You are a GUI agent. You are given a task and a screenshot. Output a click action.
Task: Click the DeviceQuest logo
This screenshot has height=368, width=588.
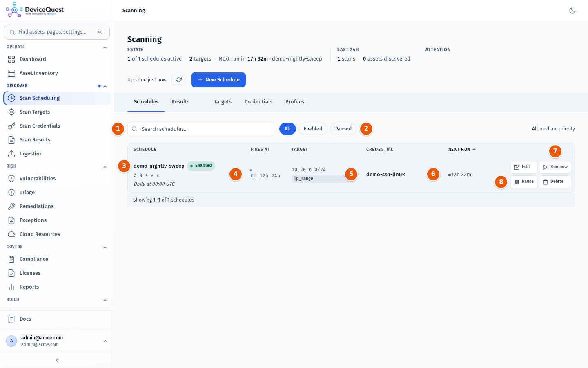(35, 10)
